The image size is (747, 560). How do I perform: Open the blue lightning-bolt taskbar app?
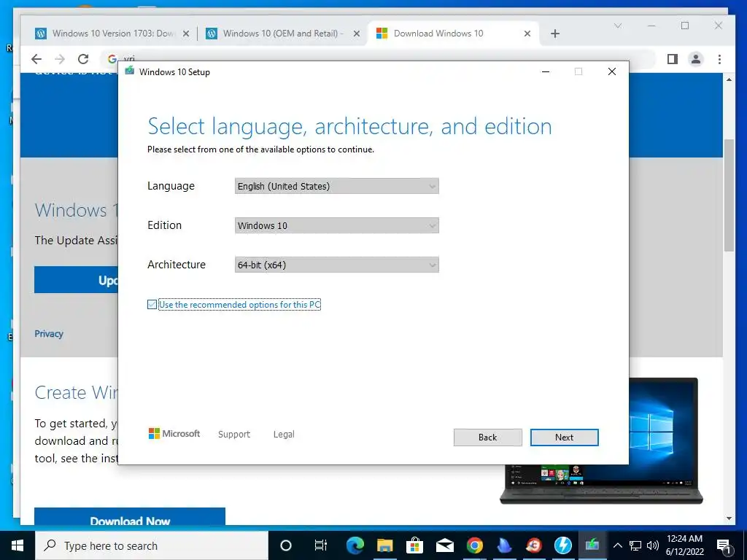(563, 545)
